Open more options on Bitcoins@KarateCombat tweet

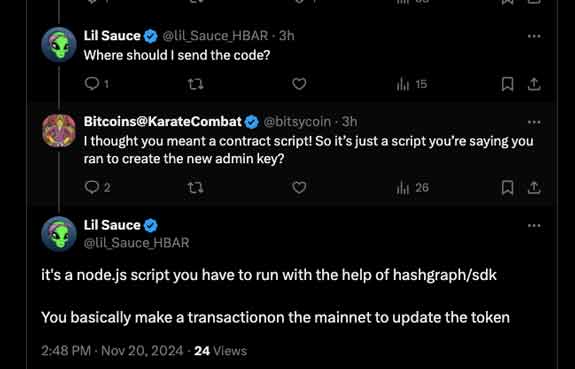pos(534,122)
